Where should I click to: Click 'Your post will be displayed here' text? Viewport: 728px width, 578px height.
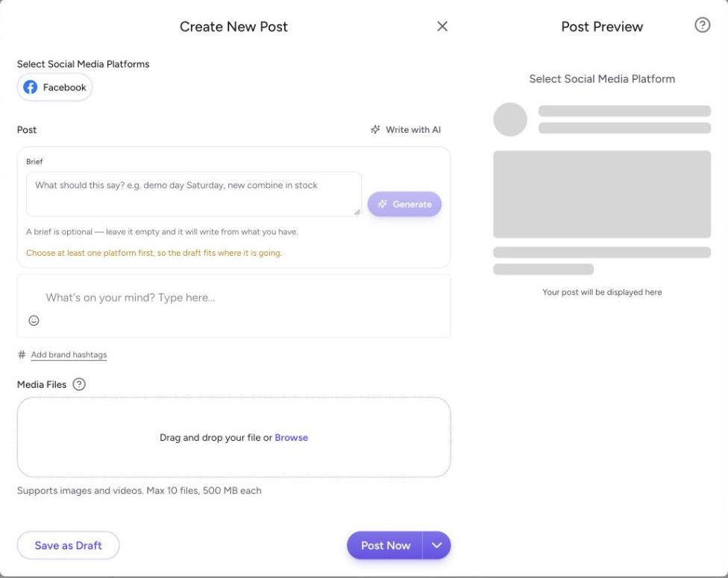click(602, 292)
